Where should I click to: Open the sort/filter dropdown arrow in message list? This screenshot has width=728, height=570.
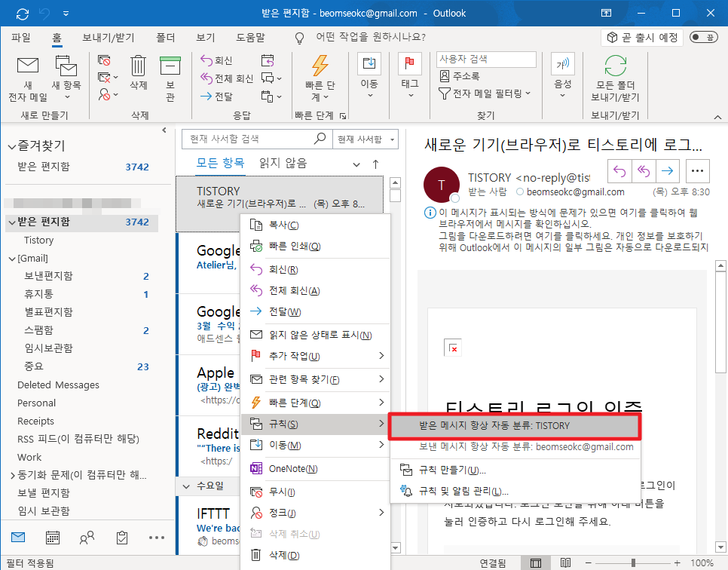(x=356, y=164)
